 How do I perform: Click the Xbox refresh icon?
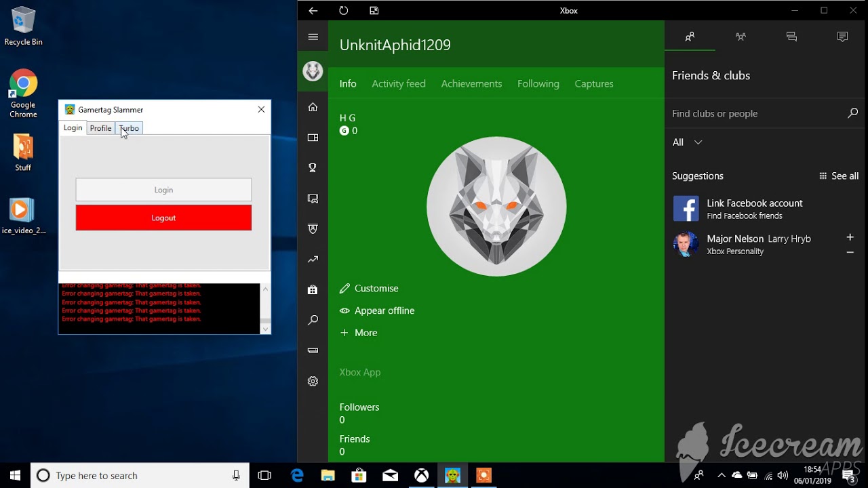click(x=344, y=11)
